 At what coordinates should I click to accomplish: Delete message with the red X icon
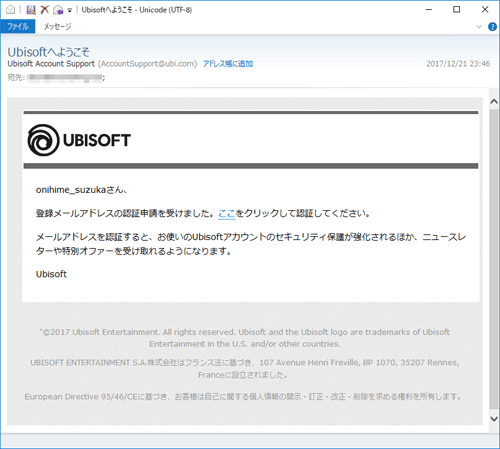pyautogui.click(x=44, y=10)
